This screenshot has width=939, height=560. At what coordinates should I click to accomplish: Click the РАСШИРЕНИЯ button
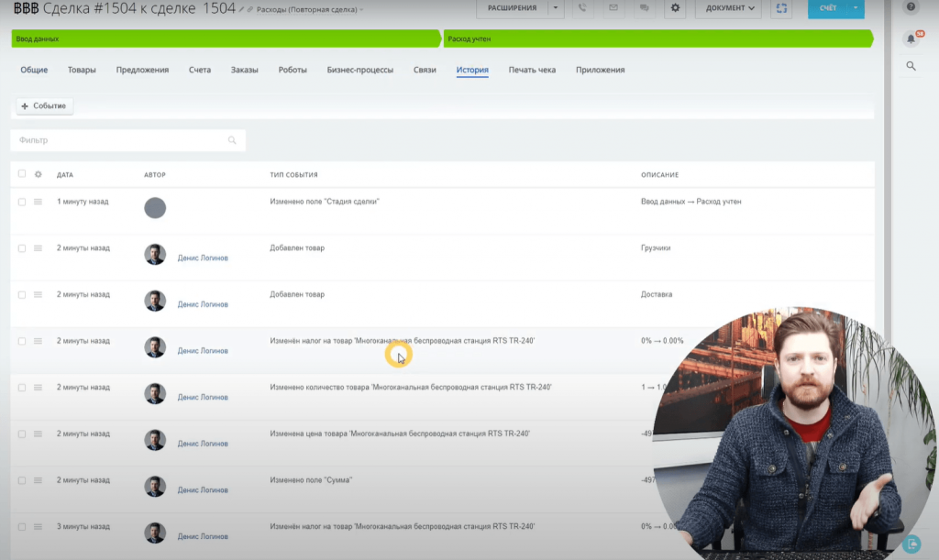[x=512, y=7]
